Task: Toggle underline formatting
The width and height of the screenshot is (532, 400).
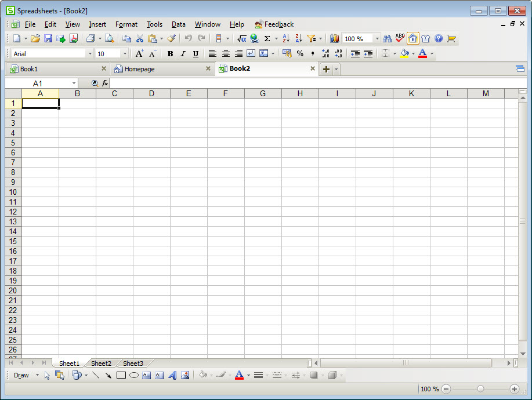Action: pos(196,54)
